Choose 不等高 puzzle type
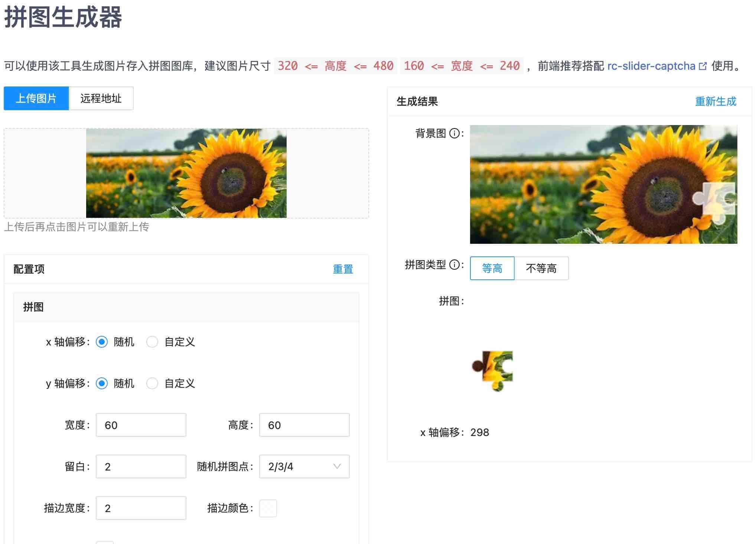This screenshot has height=544, width=756. [541, 268]
